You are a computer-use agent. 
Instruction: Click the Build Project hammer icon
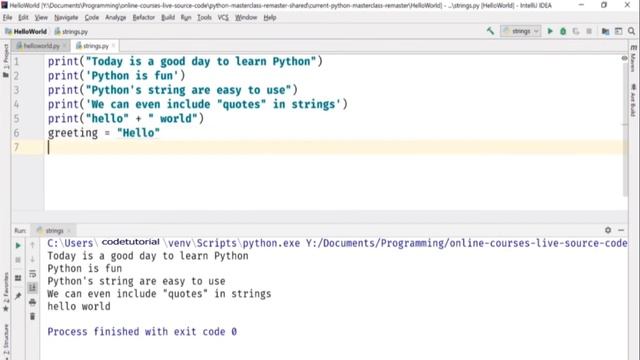tap(490, 31)
